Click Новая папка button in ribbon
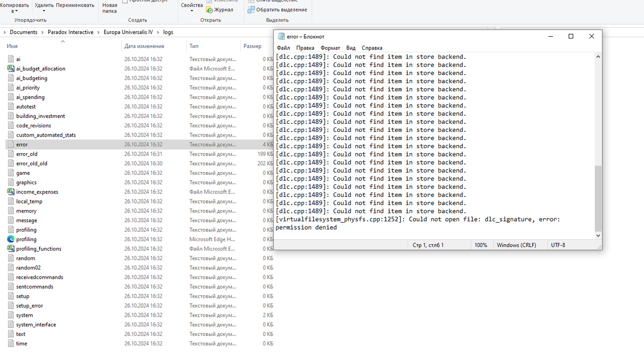 click(110, 8)
